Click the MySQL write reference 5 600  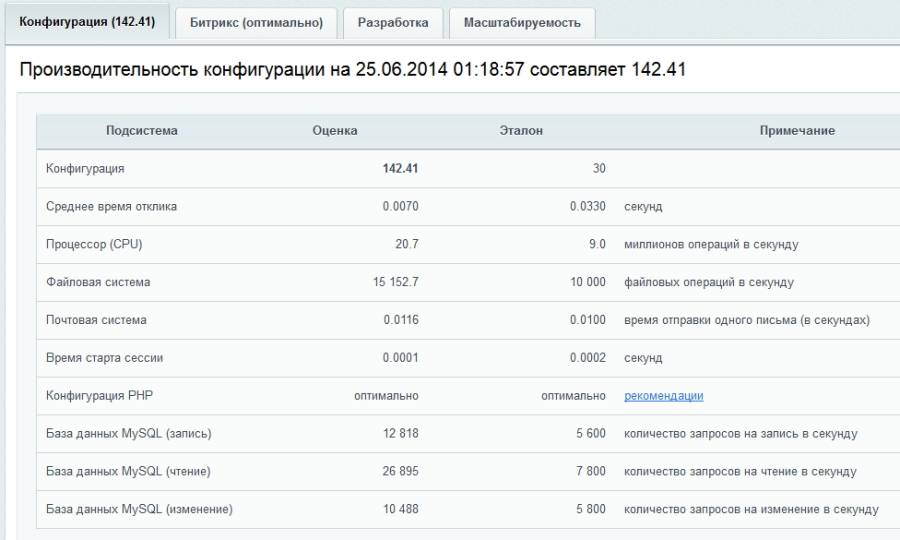pyautogui.click(x=591, y=434)
